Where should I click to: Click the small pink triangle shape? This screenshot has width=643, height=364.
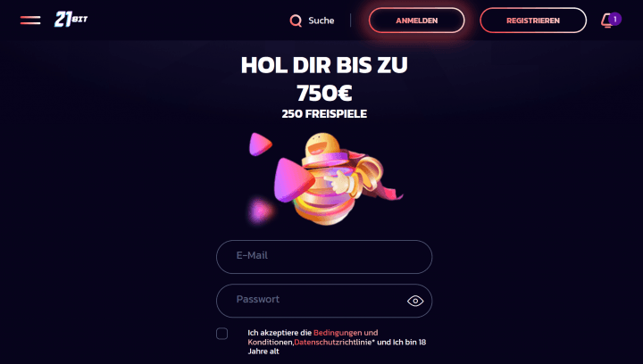[x=260, y=145]
